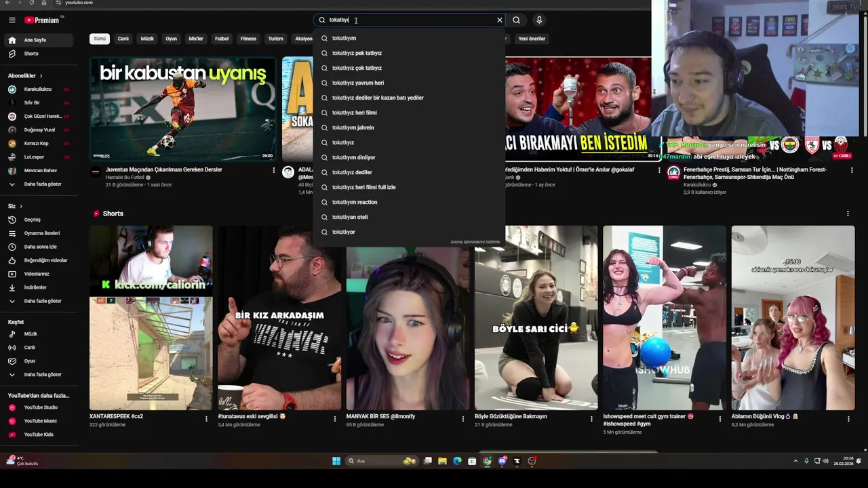Open Discord from the taskbar
The width and height of the screenshot is (868, 488).
point(502,461)
